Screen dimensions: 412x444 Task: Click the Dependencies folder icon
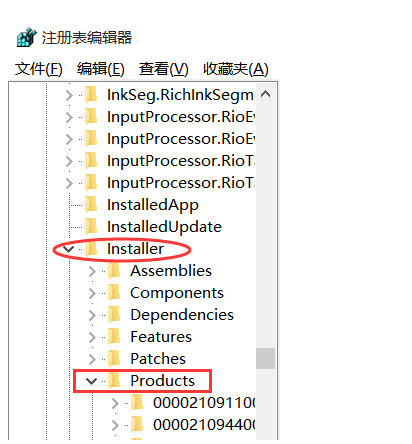tap(114, 315)
